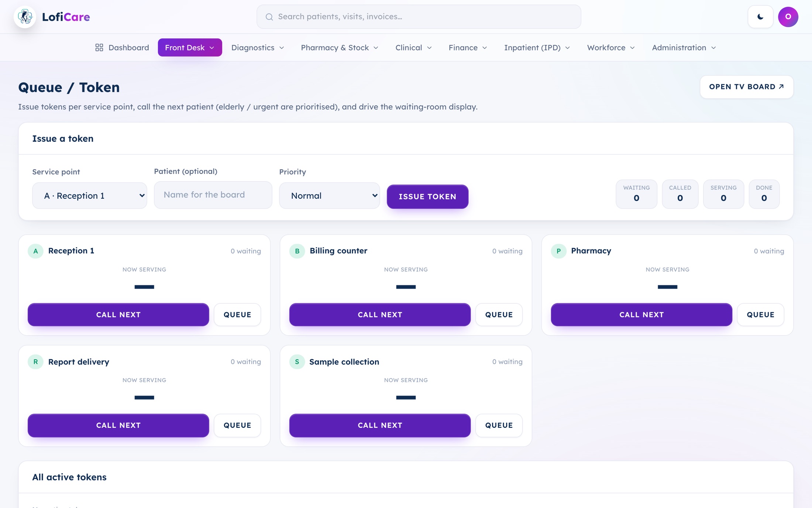
Task: Go to the Dashboard page
Action: [122, 48]
